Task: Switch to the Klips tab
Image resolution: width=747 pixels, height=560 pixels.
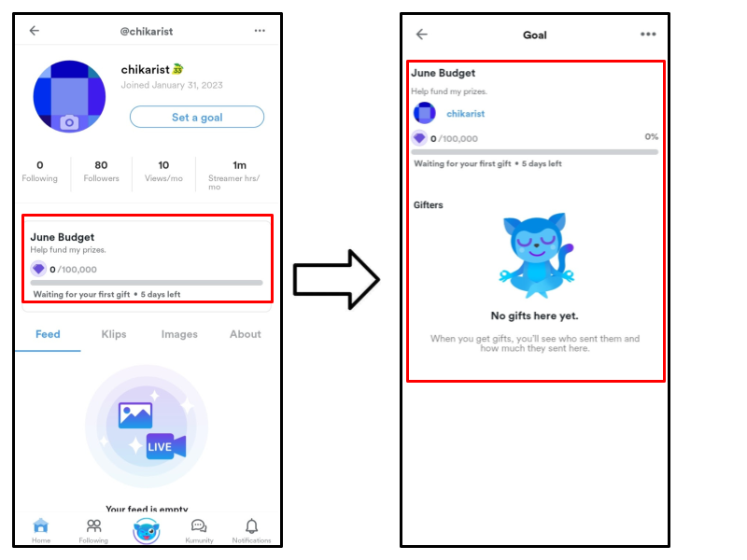Action: pos(114,334)
